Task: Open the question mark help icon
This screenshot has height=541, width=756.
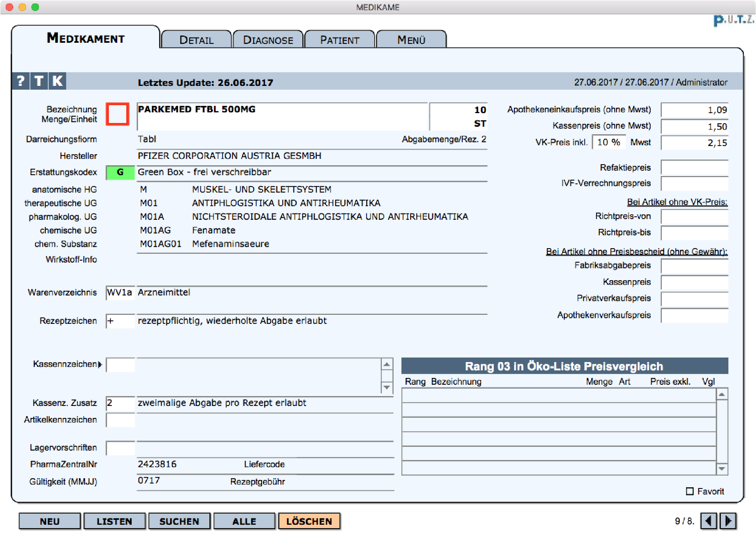Action: (x=21, y=81)
